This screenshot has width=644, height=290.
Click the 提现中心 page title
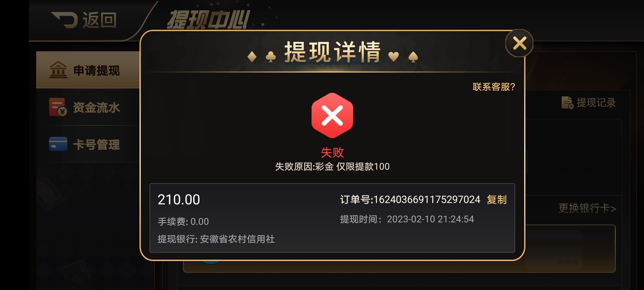click(208, 20)
